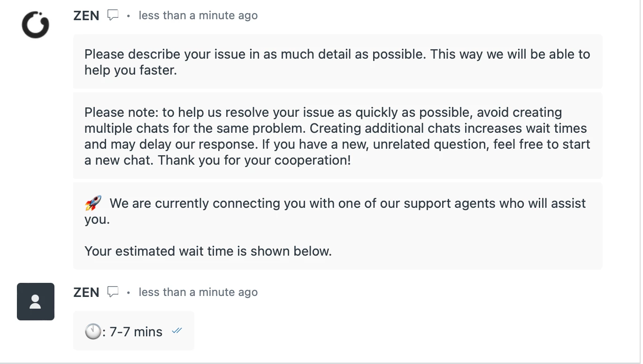Click 'Your estimated wait time is shown below' text
Image resolution: width=643 pixels, height=364 pixels.
[x=208, y=251]
